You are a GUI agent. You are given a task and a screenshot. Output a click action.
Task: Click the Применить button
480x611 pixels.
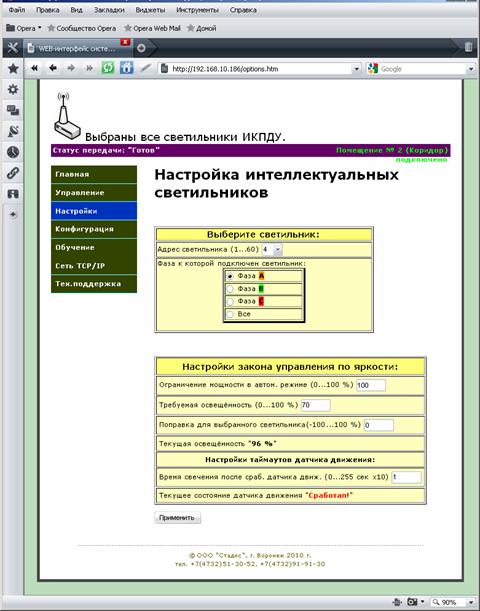177,517
